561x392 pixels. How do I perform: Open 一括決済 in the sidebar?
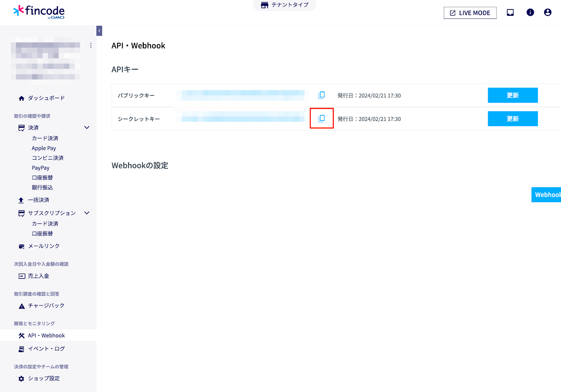[39, 200]
